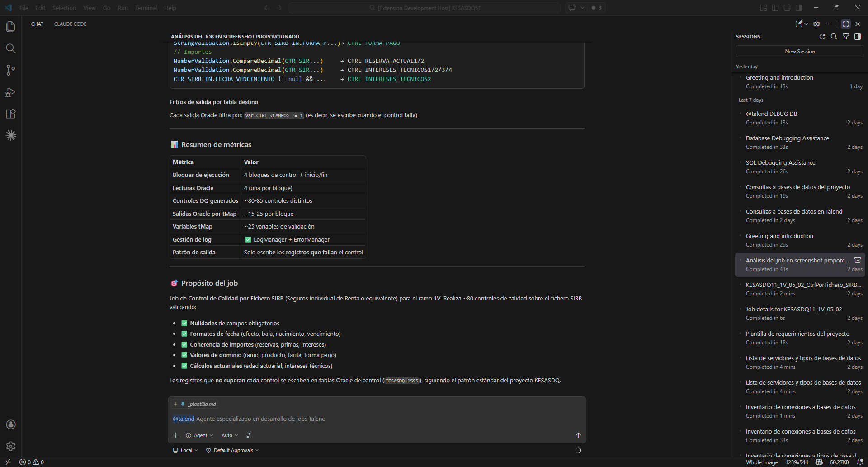Toggle the Sessions sidebar layout
This screenshot has height=467, width=868.
coord(858,37)
